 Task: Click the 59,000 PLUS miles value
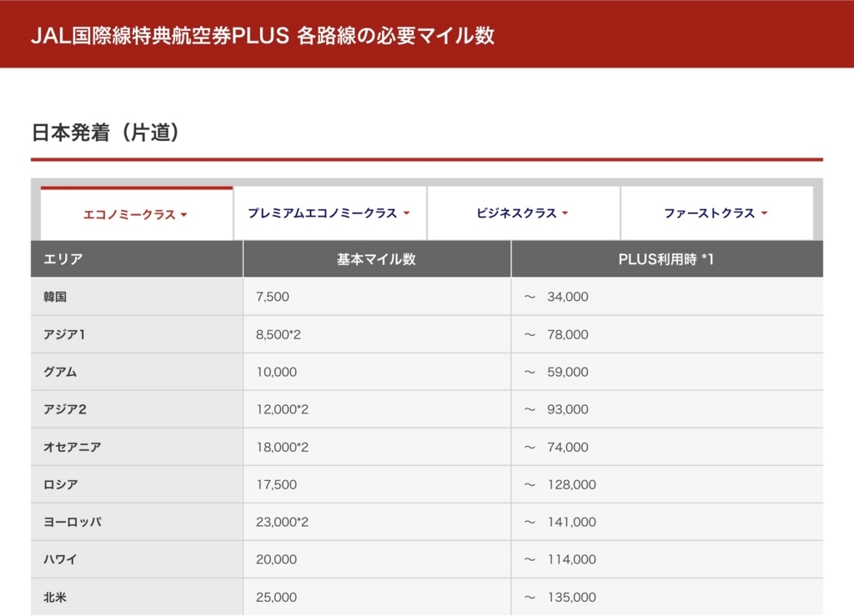click(567, 372)
